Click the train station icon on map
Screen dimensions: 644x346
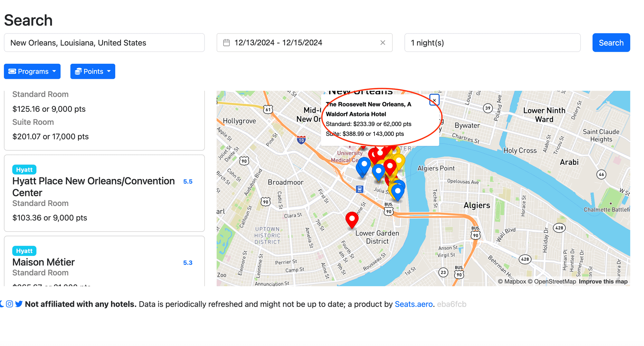(x=360, y=189)
